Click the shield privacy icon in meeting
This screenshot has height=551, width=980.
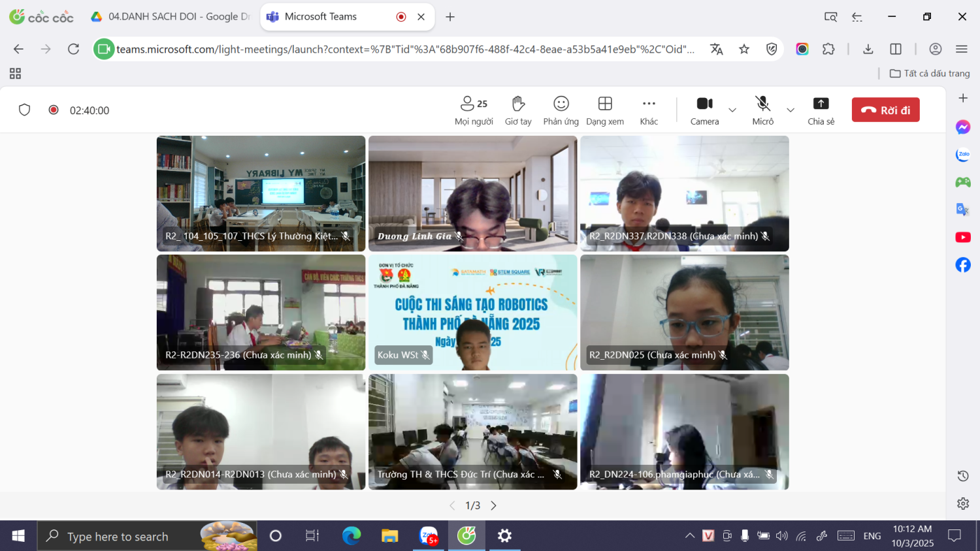click(x=25, y=110)
